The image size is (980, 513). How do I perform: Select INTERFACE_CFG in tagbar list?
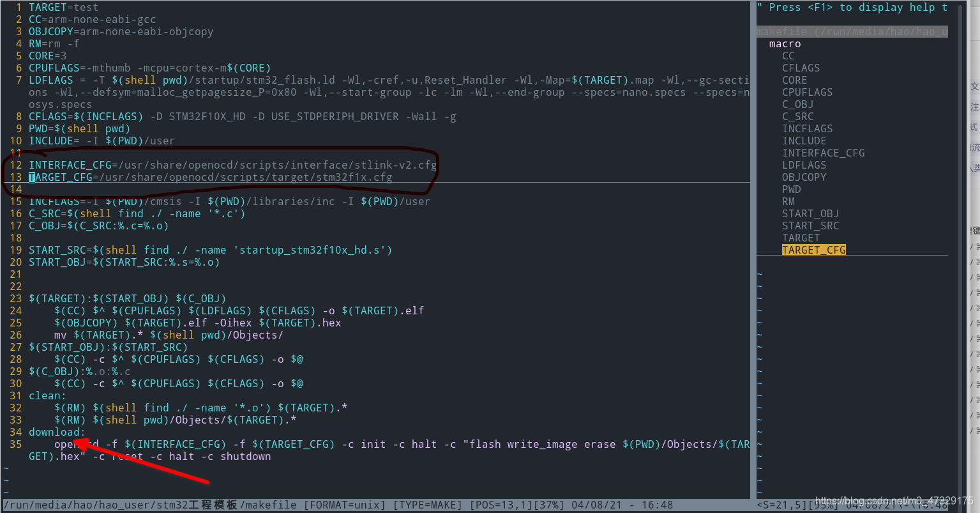[x=823, y=153]
